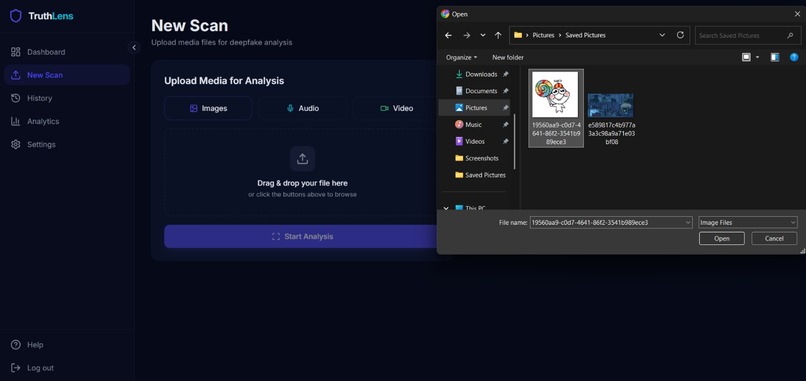Go forward in the Open dialog
The height and width of the screenshot is (381, 806).
point(466,35)
